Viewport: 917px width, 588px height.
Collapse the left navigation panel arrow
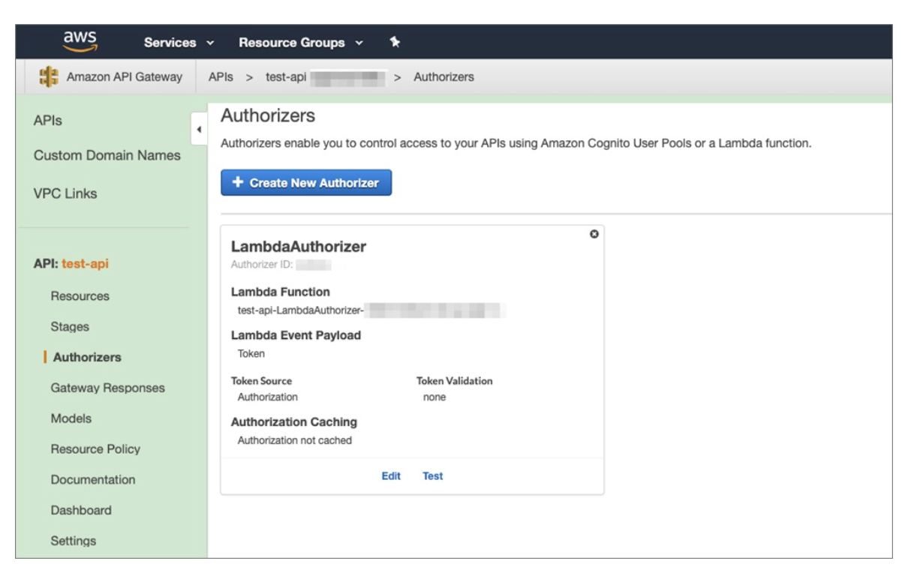pos(199,130)
